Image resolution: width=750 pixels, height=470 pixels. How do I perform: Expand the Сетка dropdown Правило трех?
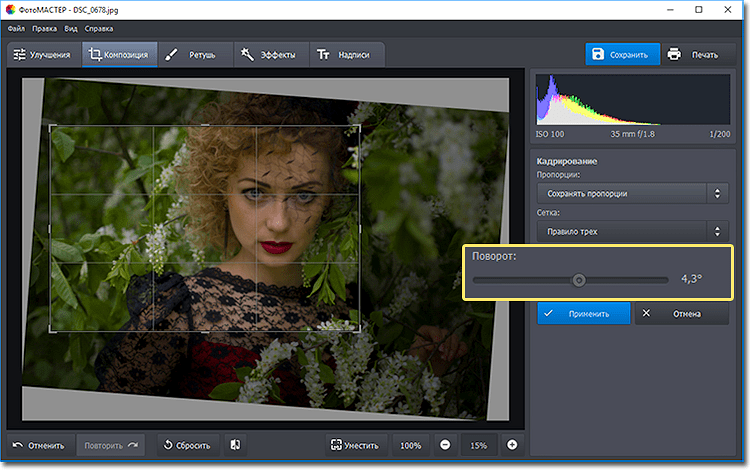[631, 232]
